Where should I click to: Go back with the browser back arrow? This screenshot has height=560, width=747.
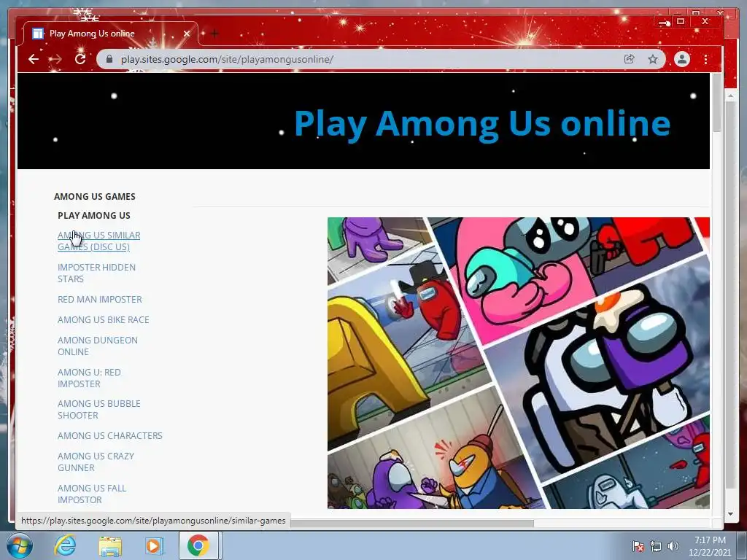click(x=34, y=59)
